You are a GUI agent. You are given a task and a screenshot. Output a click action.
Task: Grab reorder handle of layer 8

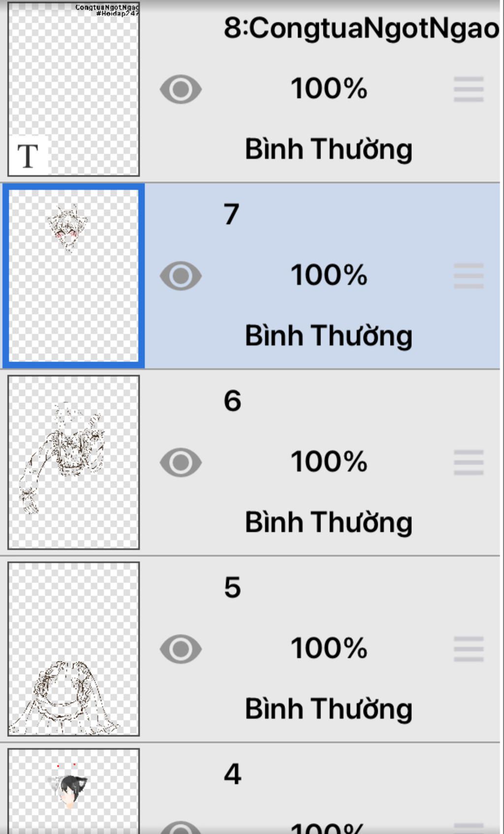(x=469, y=89)
